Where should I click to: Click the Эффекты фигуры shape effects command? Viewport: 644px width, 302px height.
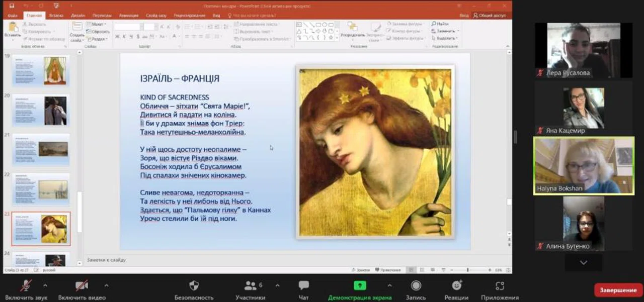(x=405, y=38)
